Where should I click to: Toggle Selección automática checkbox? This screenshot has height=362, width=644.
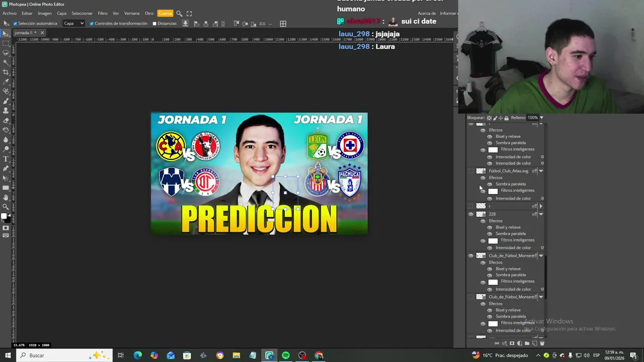click(x=15, y=24)
